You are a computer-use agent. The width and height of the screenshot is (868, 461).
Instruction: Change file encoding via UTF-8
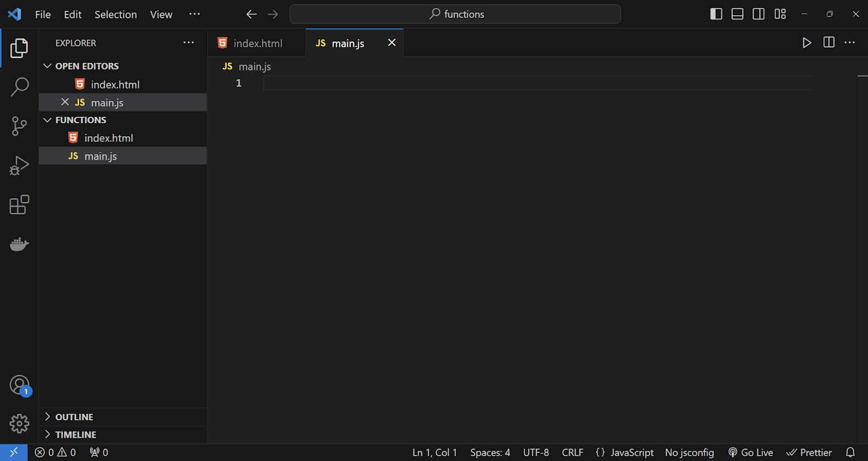coord(536,452)
